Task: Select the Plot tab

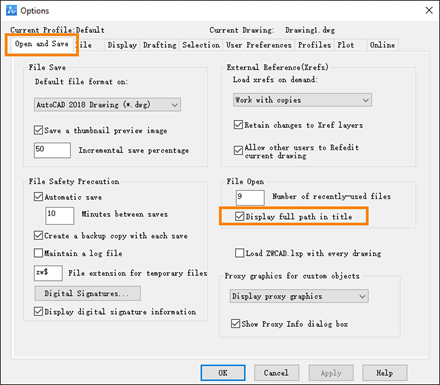Action: 346,45
